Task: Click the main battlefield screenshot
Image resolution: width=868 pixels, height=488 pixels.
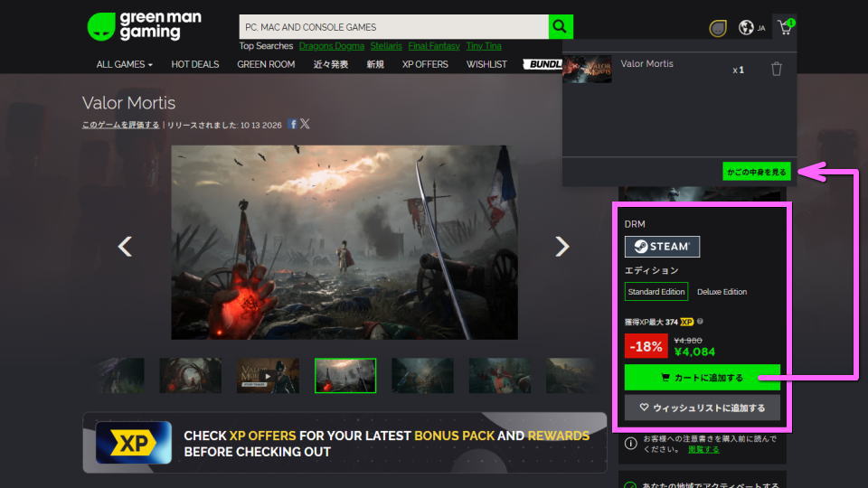Action: point(344,242)
